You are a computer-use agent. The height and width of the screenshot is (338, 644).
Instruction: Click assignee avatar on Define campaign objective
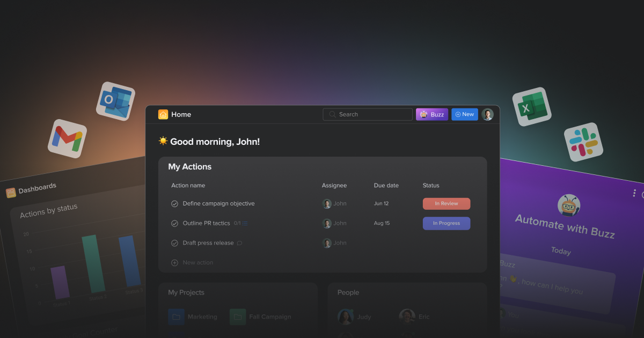coord(327,204)
